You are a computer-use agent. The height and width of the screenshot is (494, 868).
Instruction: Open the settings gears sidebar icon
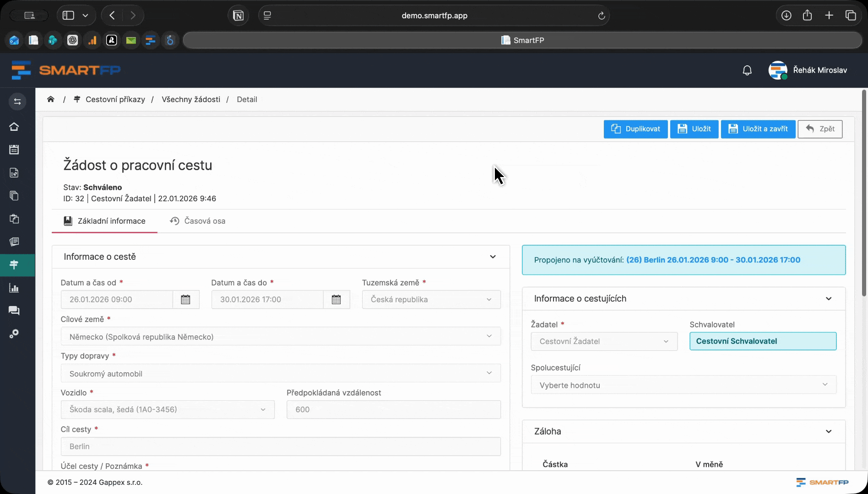14,334
